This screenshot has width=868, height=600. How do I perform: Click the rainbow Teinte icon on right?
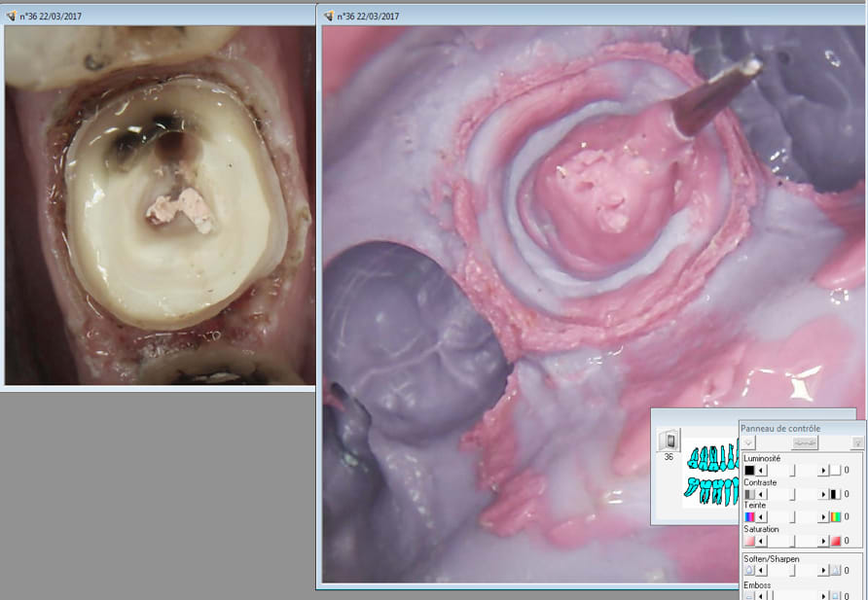(834, 516)
